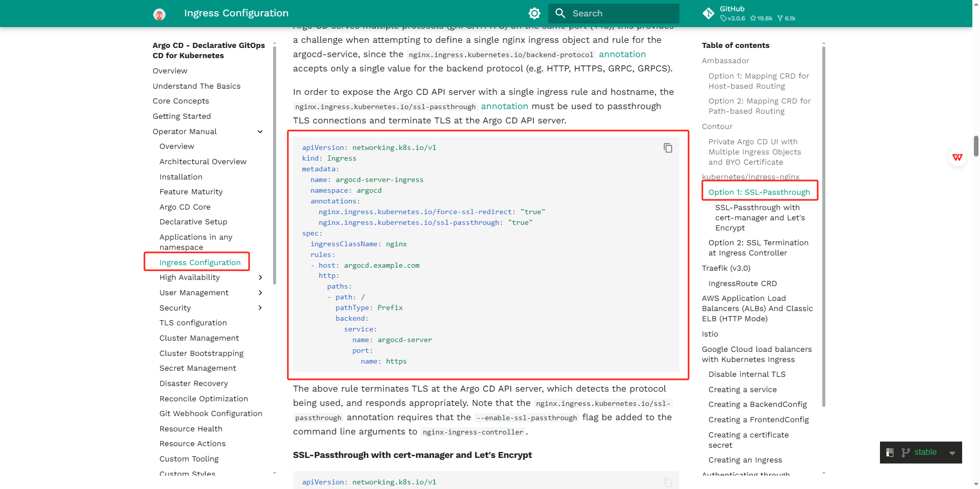This screenshot has height=489, width=980.
Task: Open the Overview page under site title
Action: [170, 71]
